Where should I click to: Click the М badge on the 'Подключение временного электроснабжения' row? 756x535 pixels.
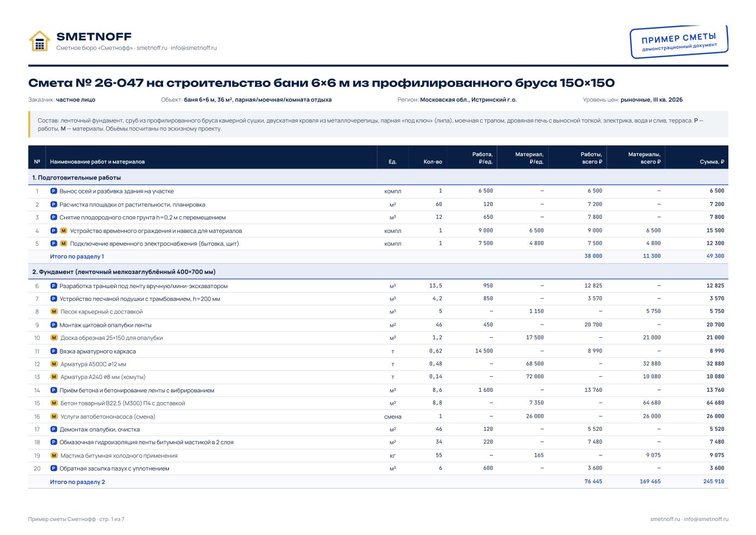point(64,244)
